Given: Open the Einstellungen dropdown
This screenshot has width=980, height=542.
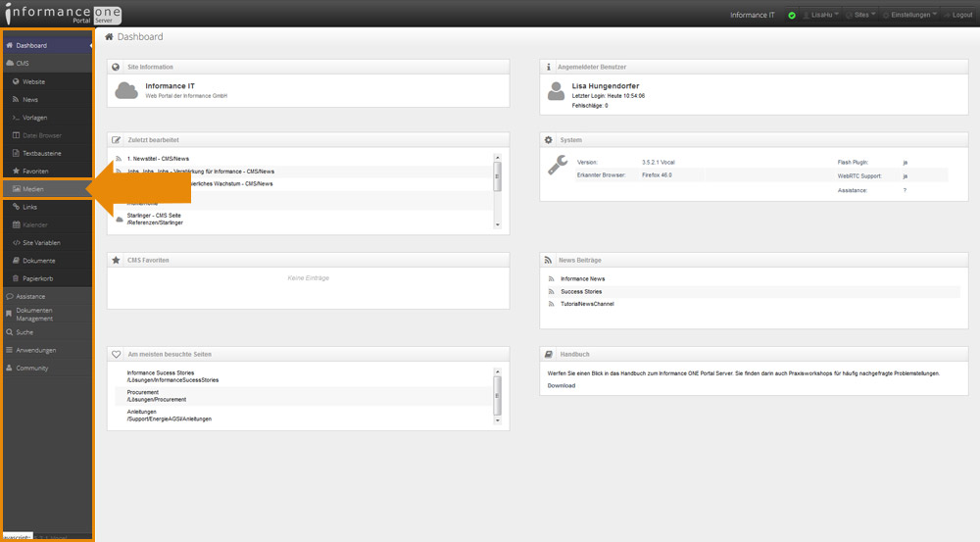Looking at the screenshot, I should coord(910,15).
